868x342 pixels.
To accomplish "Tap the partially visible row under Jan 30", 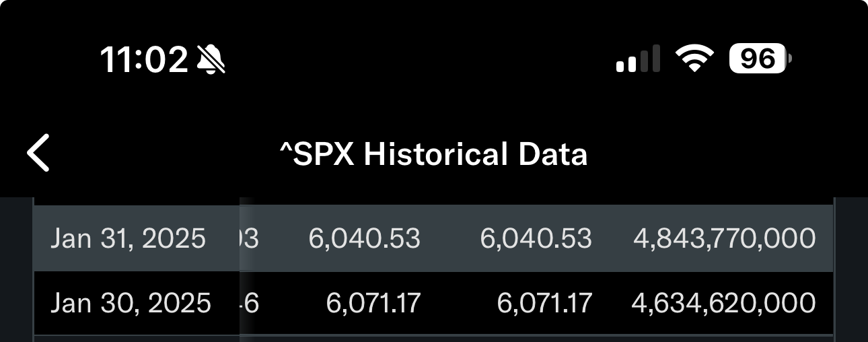I will [x=433, y=339].
